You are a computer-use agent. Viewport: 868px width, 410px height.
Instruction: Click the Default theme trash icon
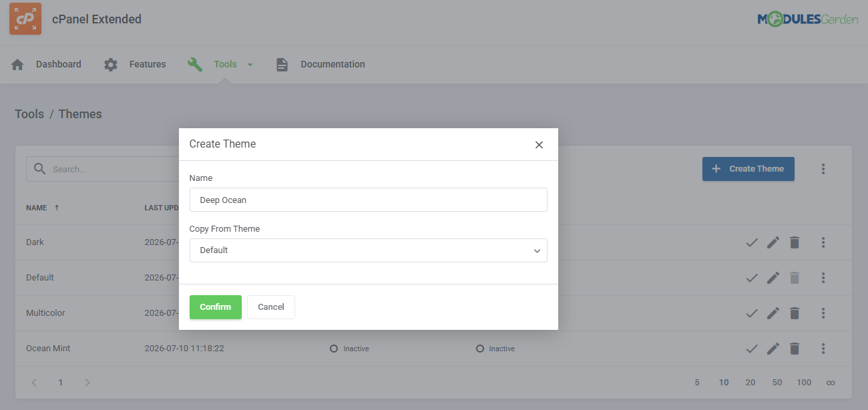795,278
